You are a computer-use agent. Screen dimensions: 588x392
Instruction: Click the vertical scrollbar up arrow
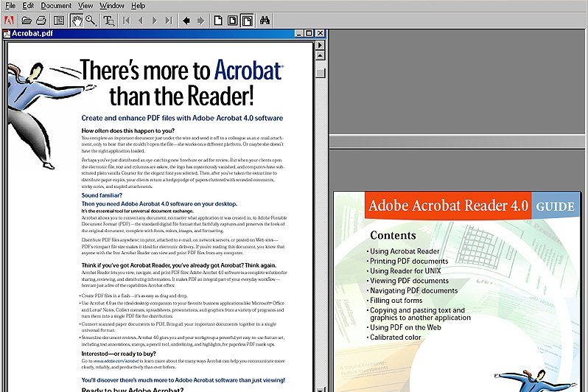(320, 56)
